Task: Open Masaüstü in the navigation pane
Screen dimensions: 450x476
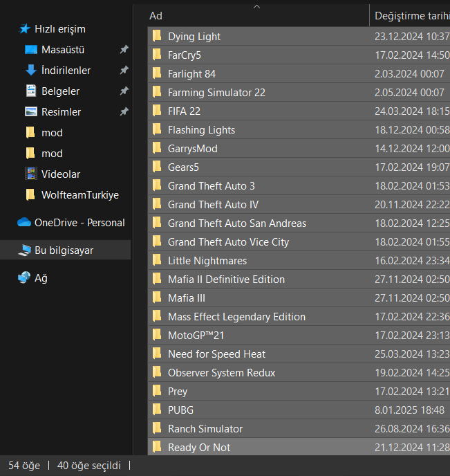Action: pyautogui.click(x=63, y=50)
